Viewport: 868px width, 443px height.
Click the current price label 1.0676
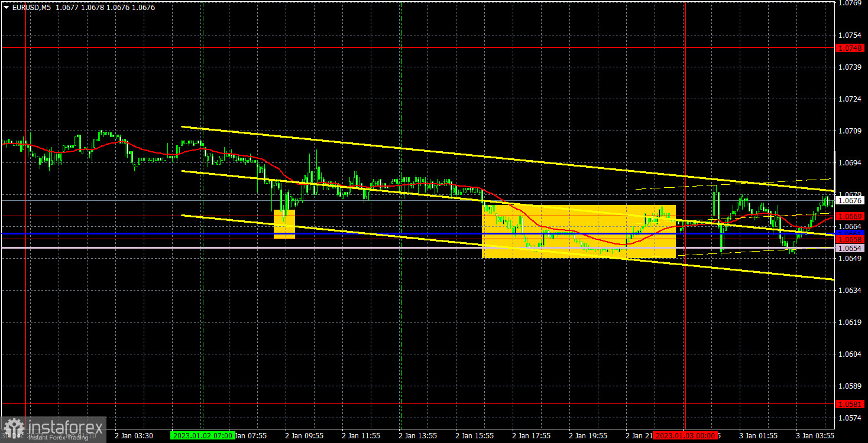[850, 200]
